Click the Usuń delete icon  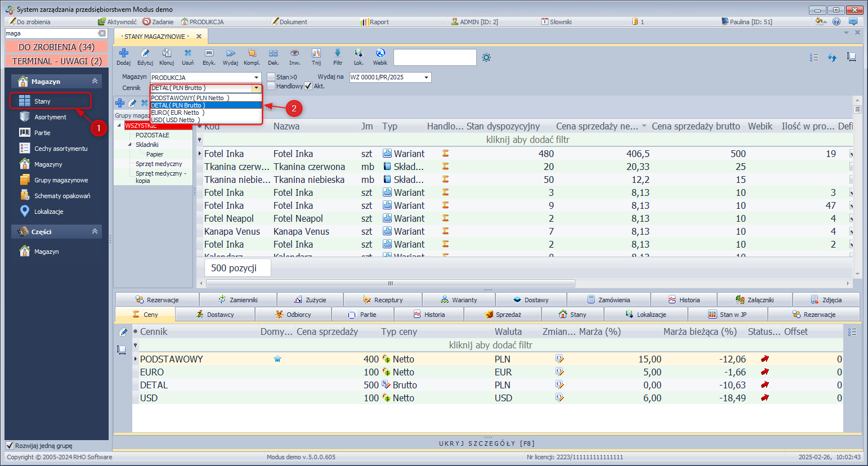(x=187, y=53)
